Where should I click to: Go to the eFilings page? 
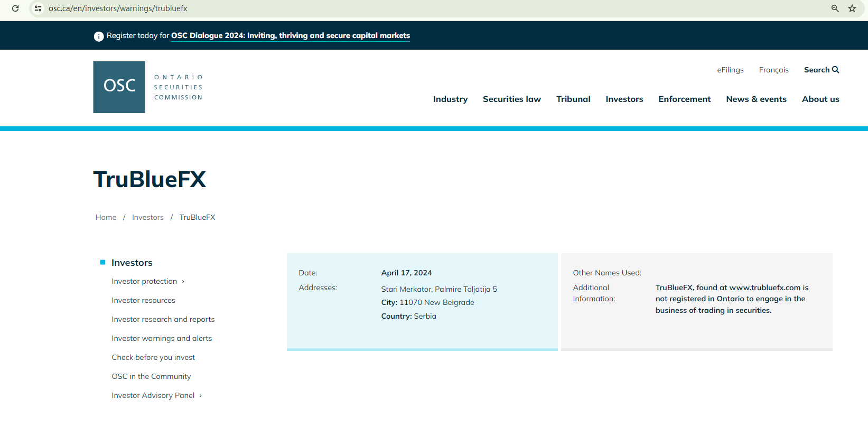(730, 70)
